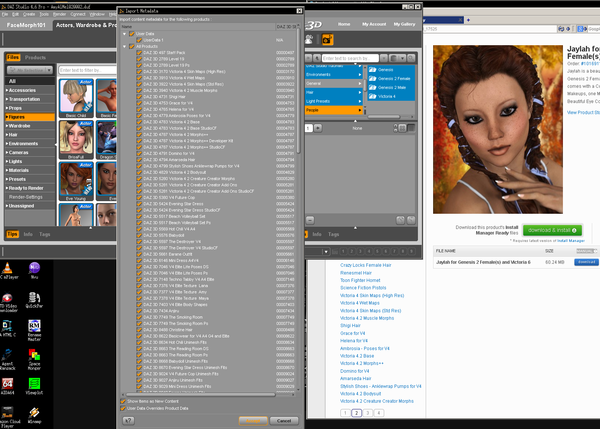Open the QuickPar desktop icon
The width and height of the screenshot is (600, 429).
34,300
